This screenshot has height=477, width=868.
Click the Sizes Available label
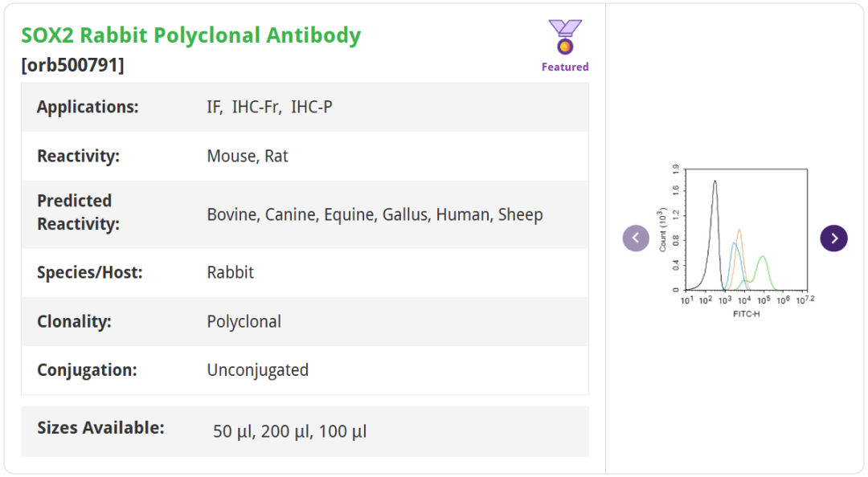(x=100, y=428)
